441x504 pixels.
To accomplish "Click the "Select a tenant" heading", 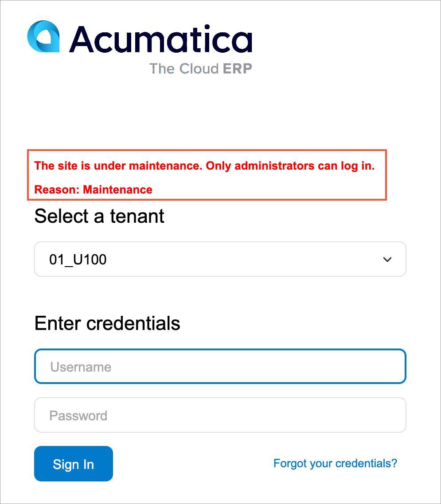I will [99, 217].
